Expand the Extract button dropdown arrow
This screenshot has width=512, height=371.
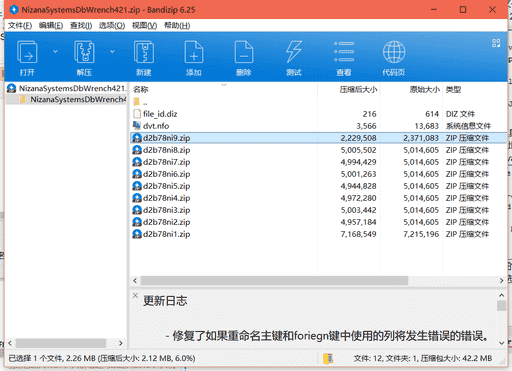112,52
